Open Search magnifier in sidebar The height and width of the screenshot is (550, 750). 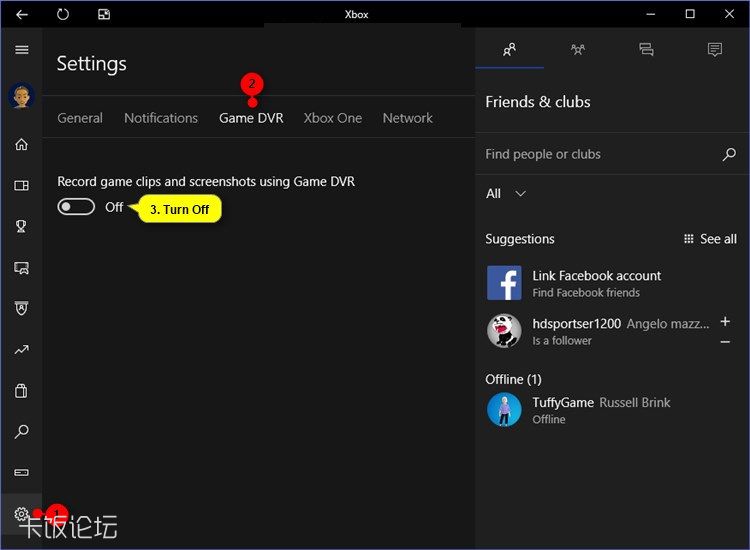pos(22,431)
